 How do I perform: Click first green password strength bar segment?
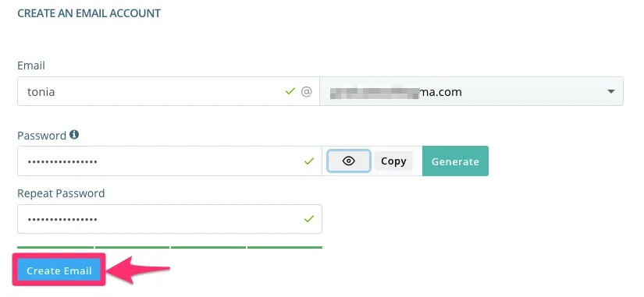[55, 247]
